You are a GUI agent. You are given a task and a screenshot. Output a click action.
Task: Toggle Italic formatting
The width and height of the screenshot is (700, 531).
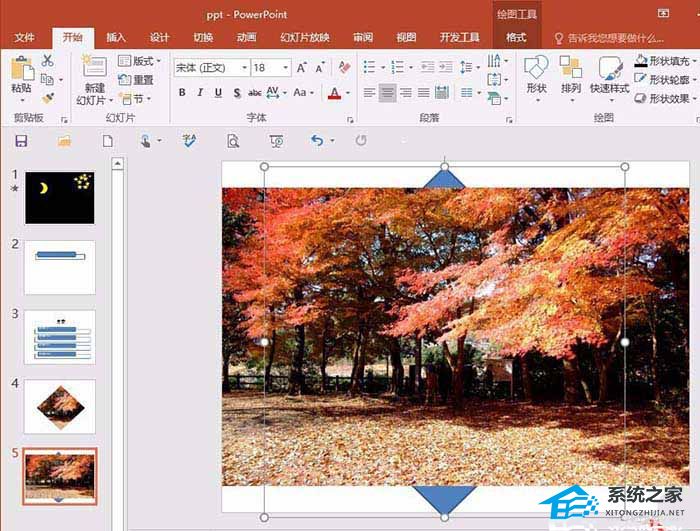[x=200, y=93]
